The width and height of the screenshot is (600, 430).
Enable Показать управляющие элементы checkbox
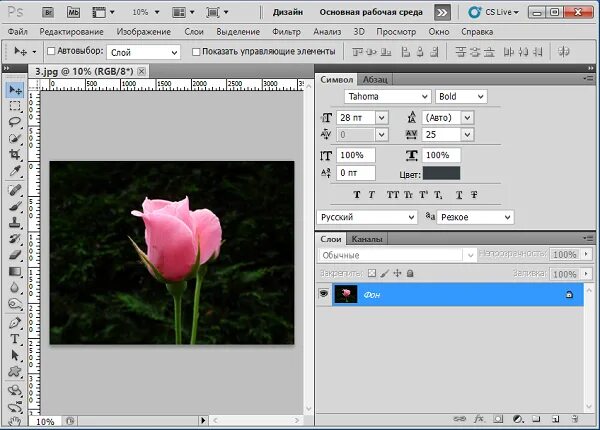(196, 52)
